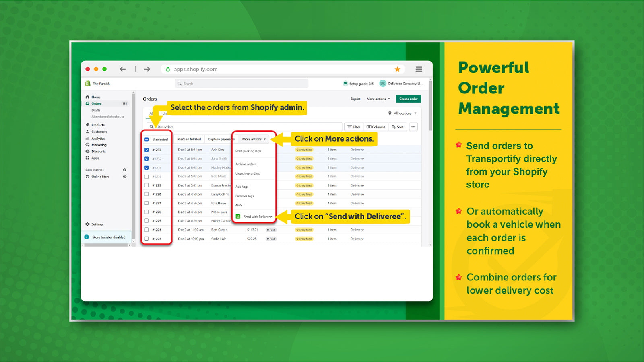644x362 pixels.
Task: Uncheck order #1233 checkbox
Action: (147, 150)
